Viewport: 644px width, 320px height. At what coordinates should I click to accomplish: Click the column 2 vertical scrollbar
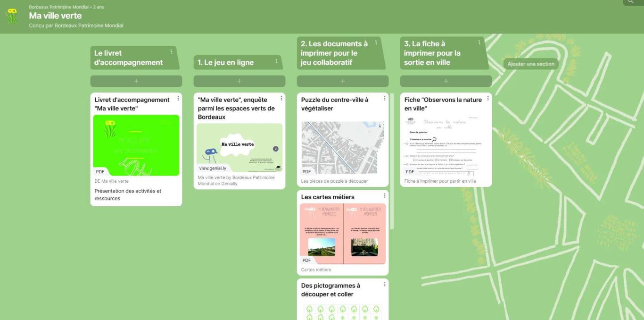pyautogui.click(x=392, y=160)
